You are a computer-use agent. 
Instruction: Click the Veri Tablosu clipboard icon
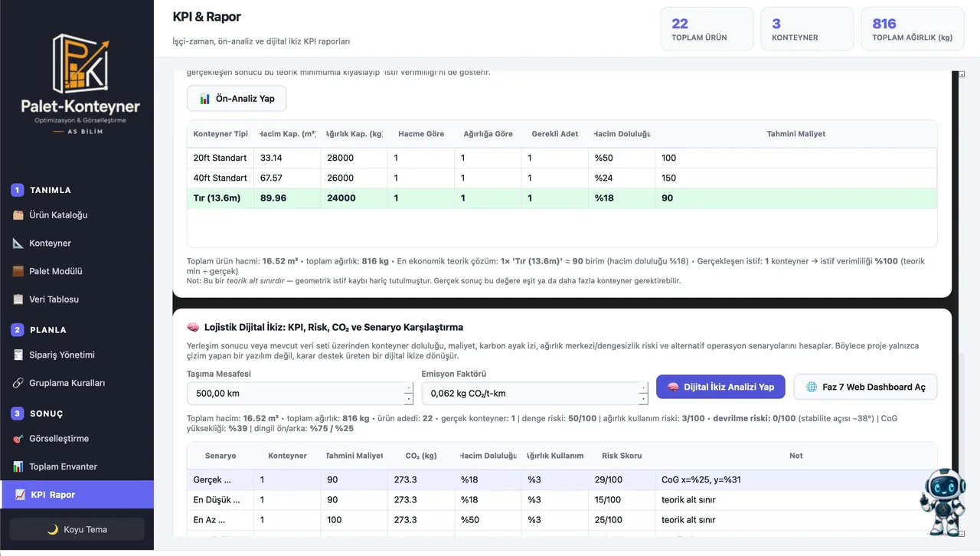coord(18,299)
